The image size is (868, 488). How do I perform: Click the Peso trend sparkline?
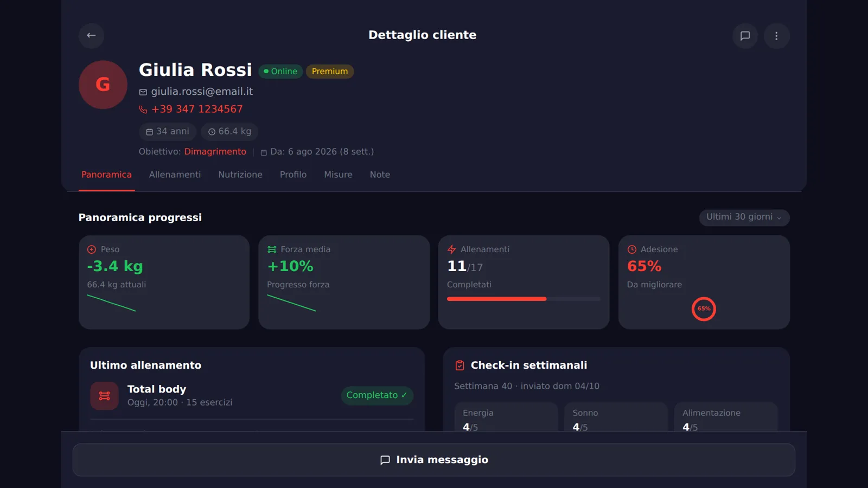[111, 303]
